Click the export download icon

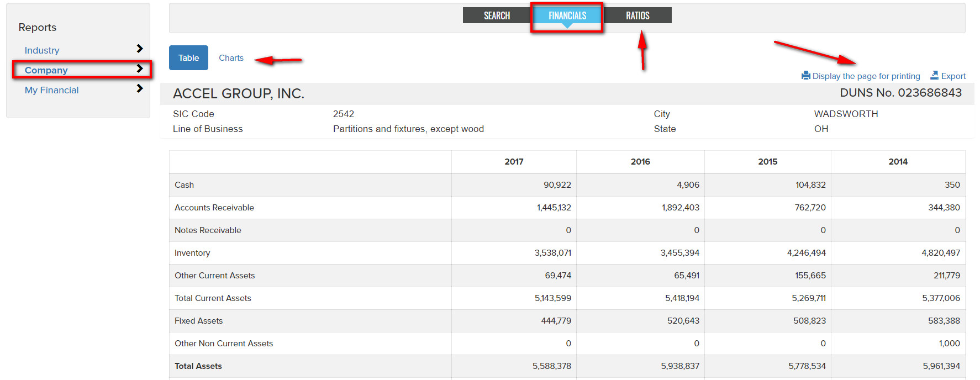click(x=935, y=75)
